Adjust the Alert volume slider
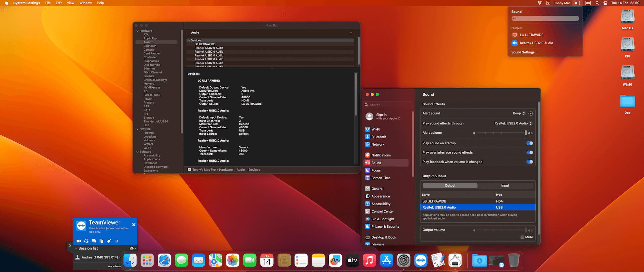644x272 pixels. 501,133
